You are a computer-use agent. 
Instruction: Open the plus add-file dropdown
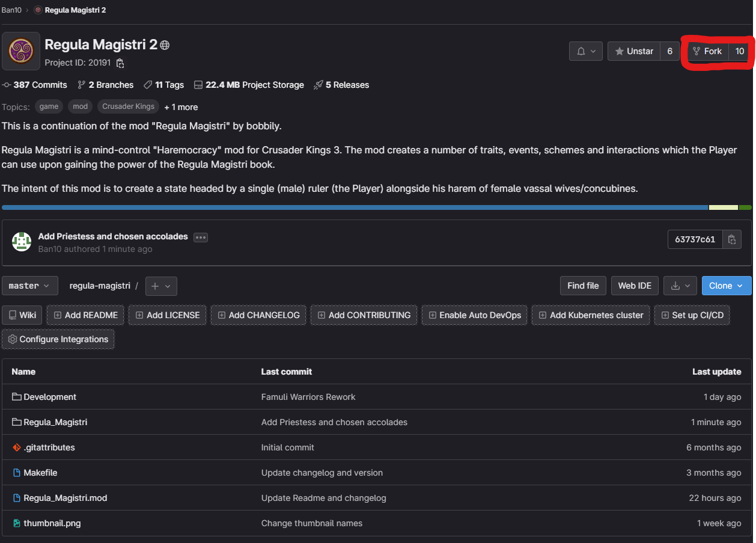[161, 286]
